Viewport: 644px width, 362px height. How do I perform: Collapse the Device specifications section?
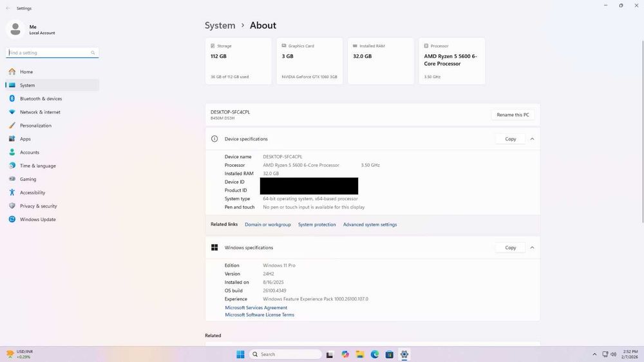[533, 139]
